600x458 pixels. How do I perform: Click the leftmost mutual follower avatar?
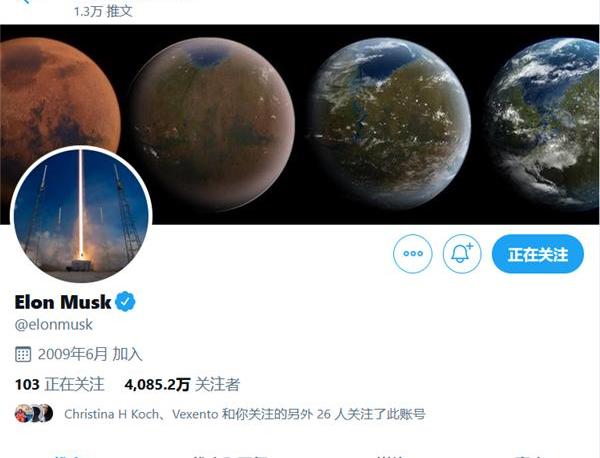click(x=23, y=414)
